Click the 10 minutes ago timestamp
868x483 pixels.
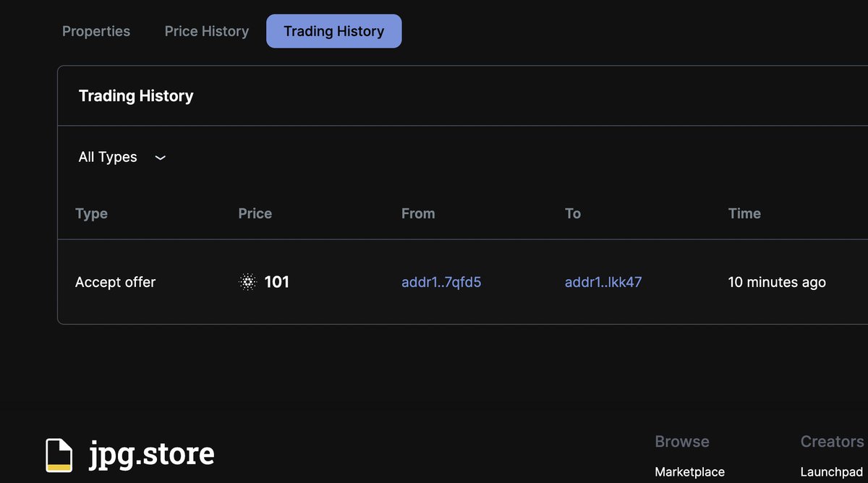[777, 282]
